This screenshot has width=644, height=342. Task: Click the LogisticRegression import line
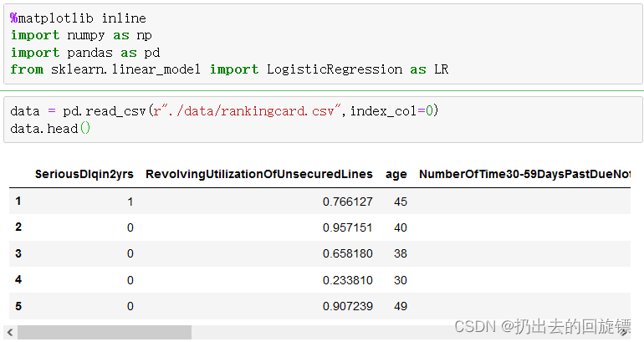pos(229,69)
